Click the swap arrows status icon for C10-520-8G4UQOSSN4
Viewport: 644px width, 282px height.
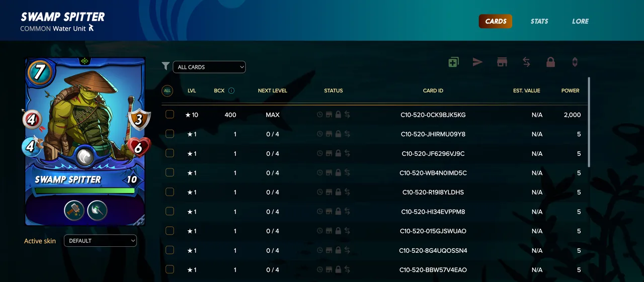pos(347,250)
